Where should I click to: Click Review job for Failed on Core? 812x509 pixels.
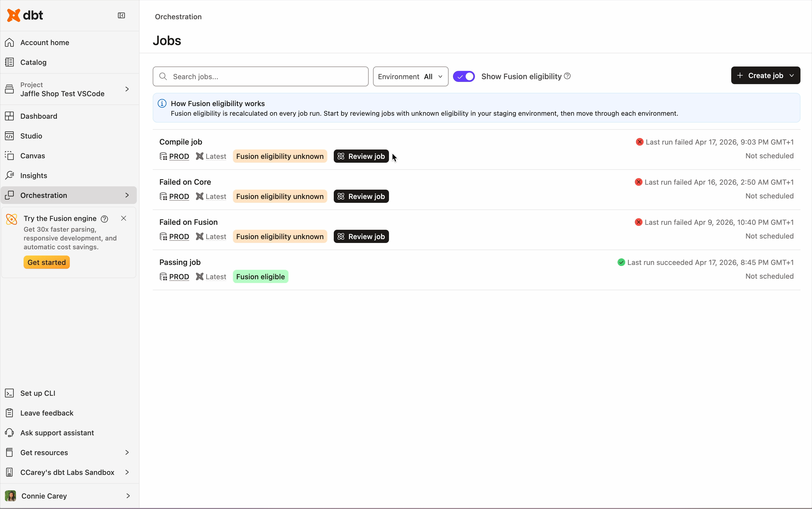[x=361, y=196]
